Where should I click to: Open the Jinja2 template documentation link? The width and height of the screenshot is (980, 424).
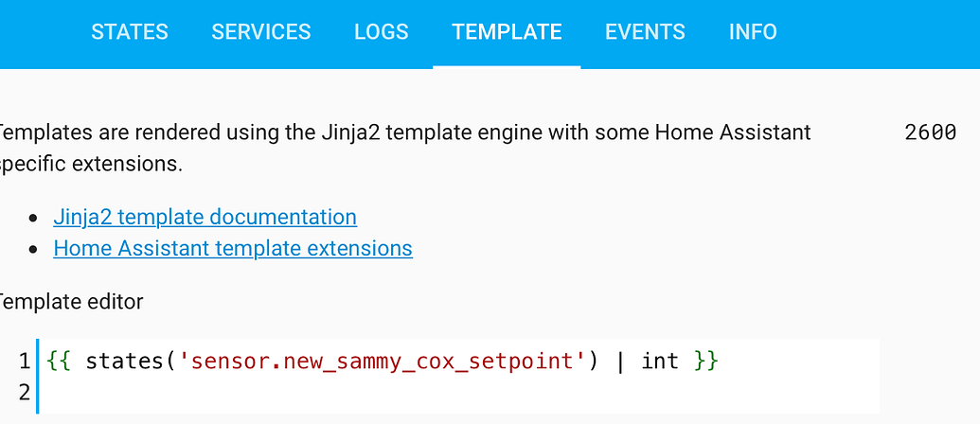(205, 217)
